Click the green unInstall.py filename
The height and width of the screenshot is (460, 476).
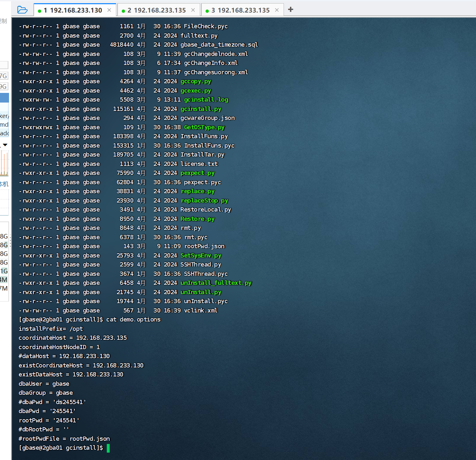coord(201,292)
